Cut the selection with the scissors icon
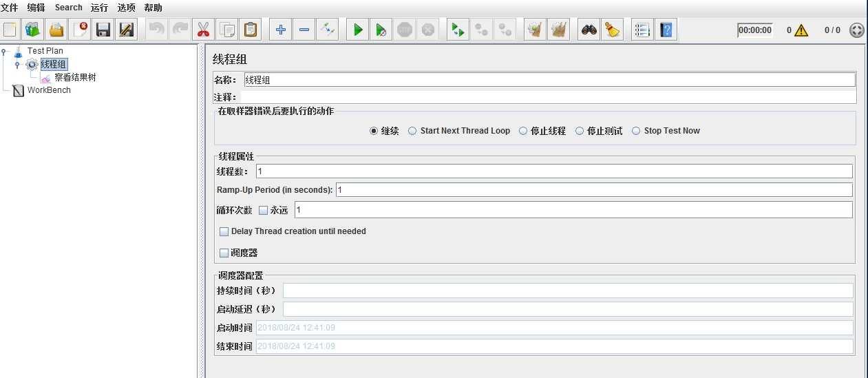The height and width of the screenshot is (378, 868). click(x=203, y=30)
